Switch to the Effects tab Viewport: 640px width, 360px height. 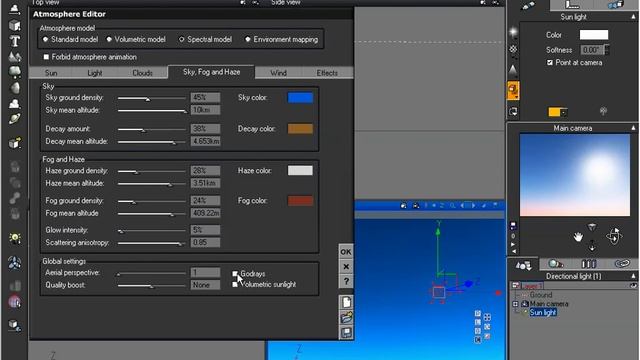[327, 73]
